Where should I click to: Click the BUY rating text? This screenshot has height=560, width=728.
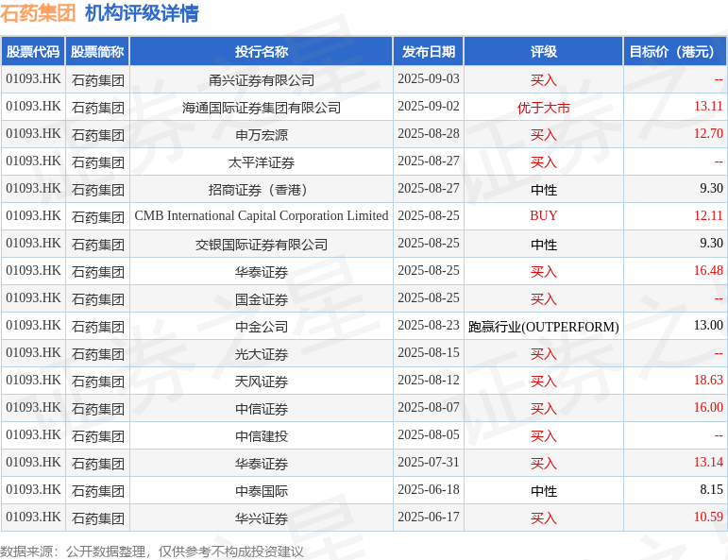tap(544, 216)
